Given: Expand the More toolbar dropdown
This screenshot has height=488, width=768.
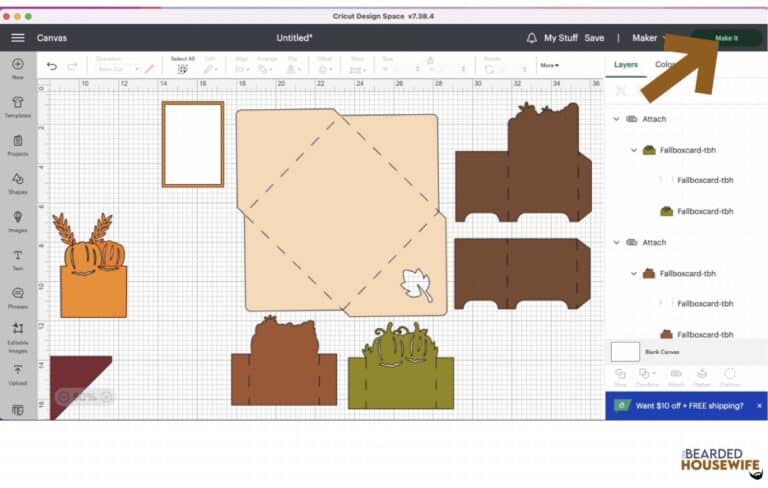Looking at the screenshot, I should [549, 66].
